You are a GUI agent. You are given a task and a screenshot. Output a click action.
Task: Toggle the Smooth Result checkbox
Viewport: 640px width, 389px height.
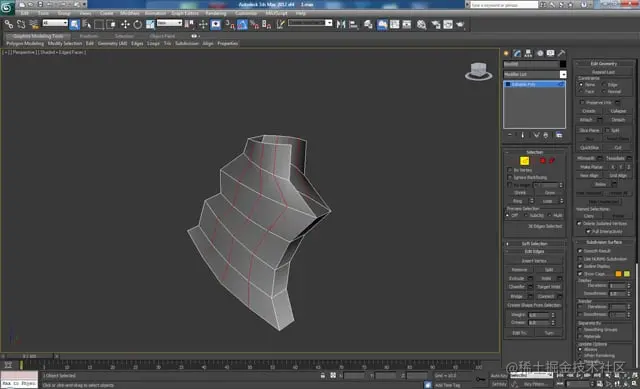[x=580, y=251]
